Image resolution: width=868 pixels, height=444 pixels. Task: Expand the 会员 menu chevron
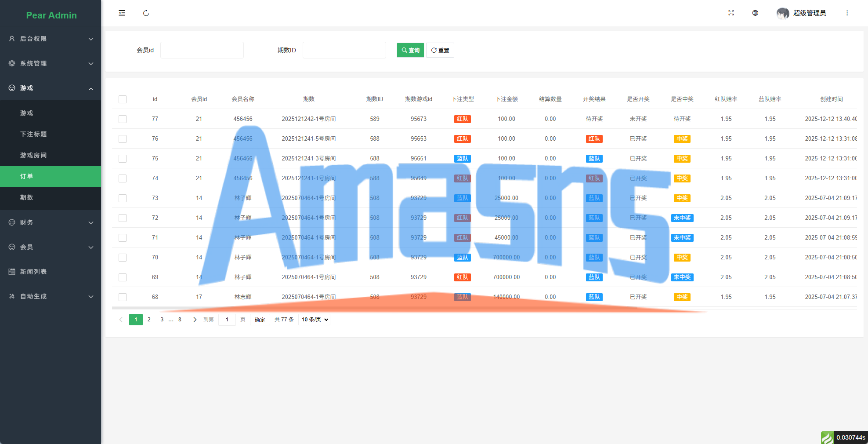pyautogui.click(x=91, y=247)
